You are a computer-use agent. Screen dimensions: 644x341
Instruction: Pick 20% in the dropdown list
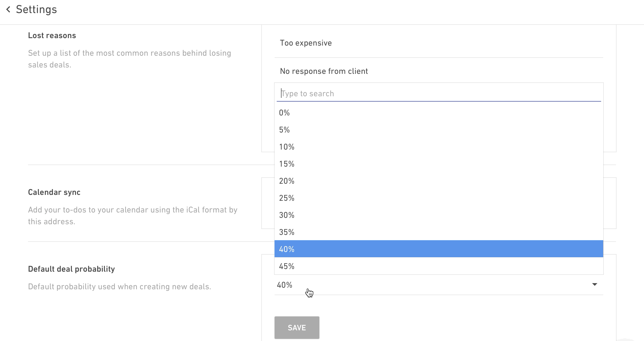click(x=439, y=181)
